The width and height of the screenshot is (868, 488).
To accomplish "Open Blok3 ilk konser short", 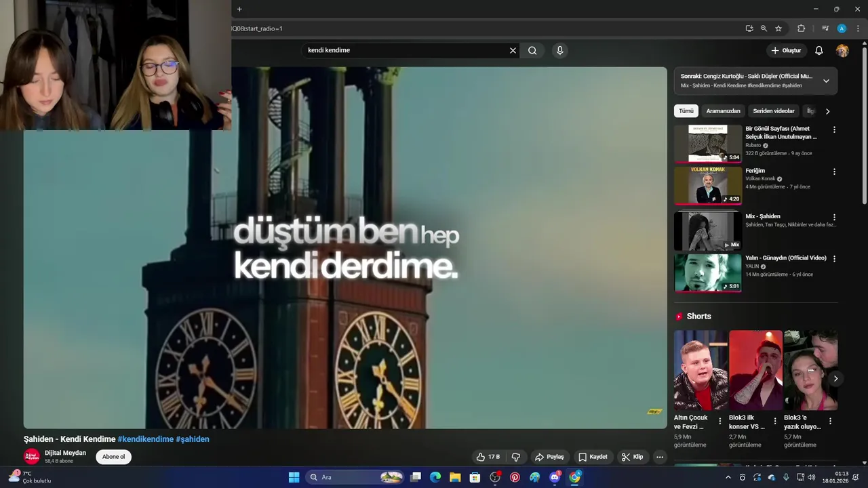I will [x=755, y=370].
